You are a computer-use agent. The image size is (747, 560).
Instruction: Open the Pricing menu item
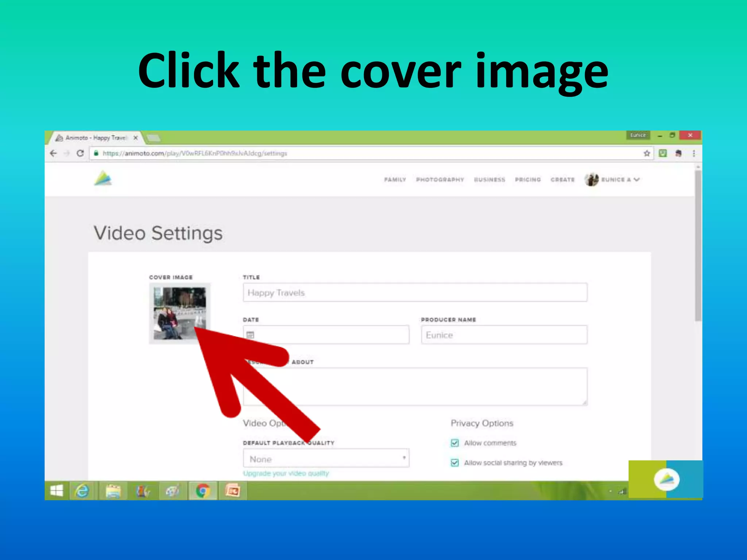pyautogui.click(x=528, y=180)
